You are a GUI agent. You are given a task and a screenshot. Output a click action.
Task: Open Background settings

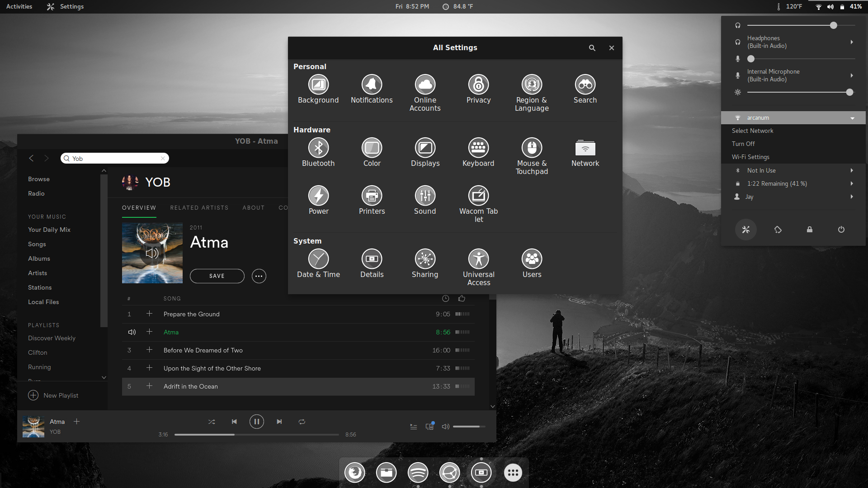[x=318, y=89]
